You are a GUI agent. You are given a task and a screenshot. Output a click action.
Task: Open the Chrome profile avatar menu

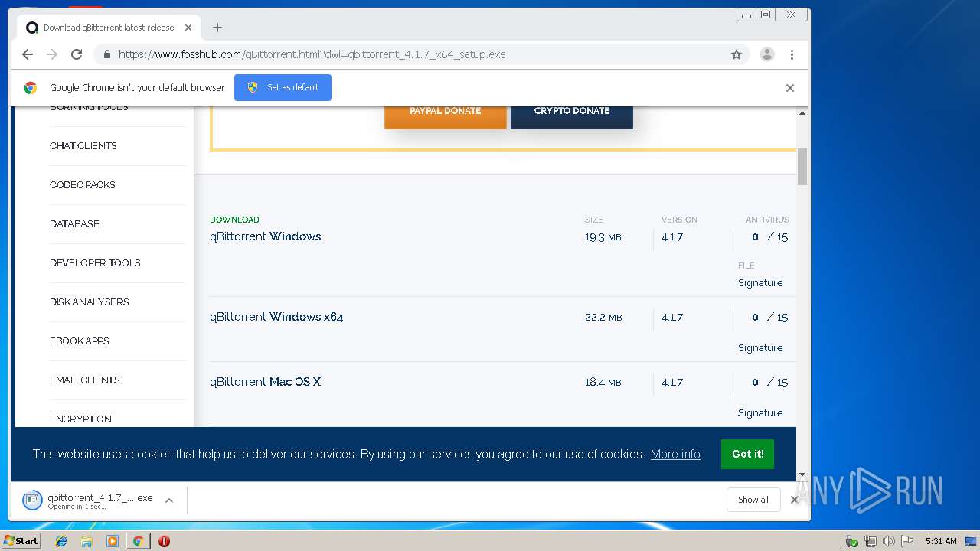(x=767, y=54)
